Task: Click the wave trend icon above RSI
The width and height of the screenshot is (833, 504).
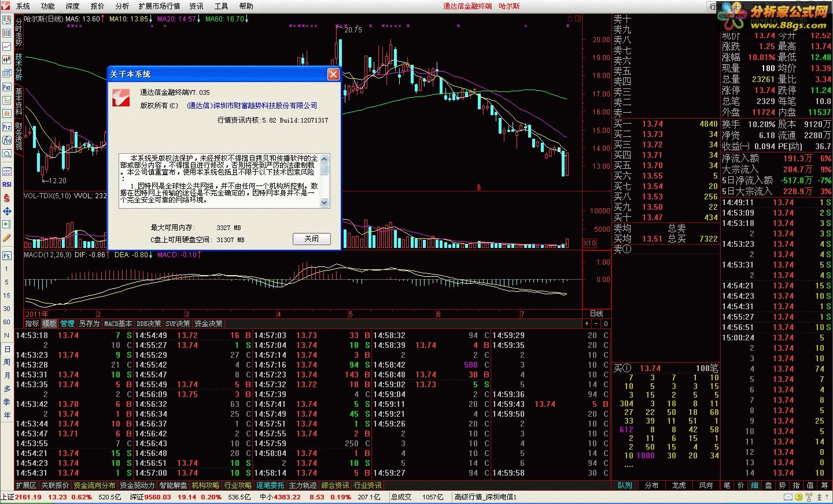Action: click(7, 171)
